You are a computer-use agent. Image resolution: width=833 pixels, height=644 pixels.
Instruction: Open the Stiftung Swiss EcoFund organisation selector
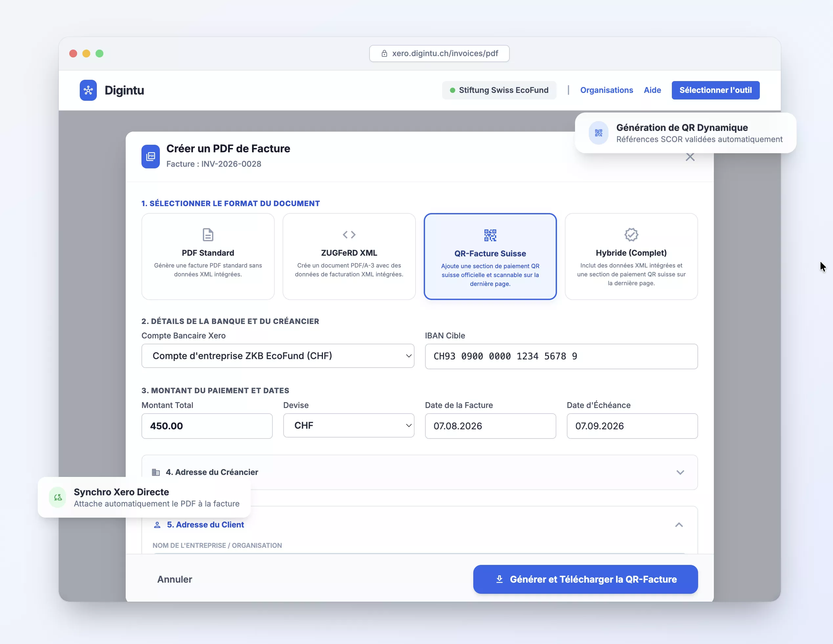click(x=499, y=90)
